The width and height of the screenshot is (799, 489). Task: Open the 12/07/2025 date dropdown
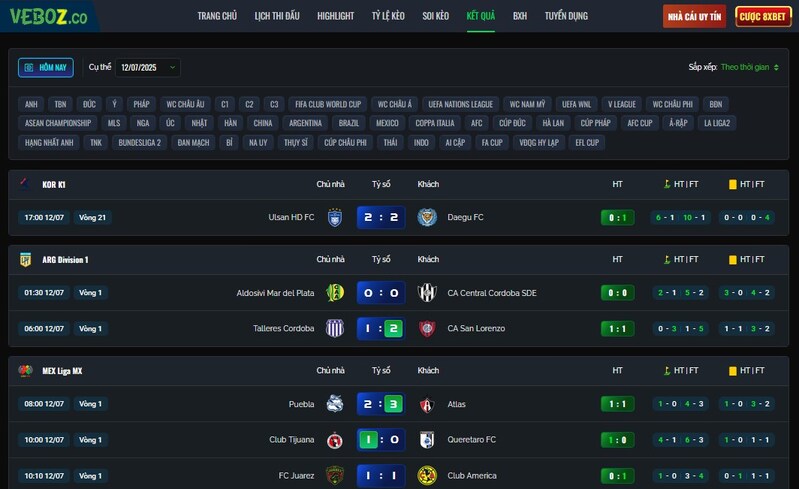click(x=148, y=67)
